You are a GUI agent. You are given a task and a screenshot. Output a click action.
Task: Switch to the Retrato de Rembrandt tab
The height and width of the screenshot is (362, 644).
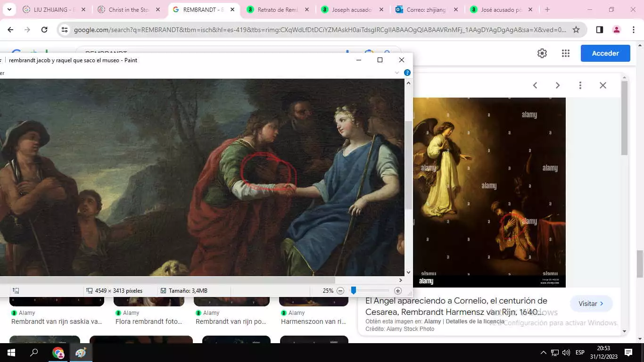[x=278, y=9]
